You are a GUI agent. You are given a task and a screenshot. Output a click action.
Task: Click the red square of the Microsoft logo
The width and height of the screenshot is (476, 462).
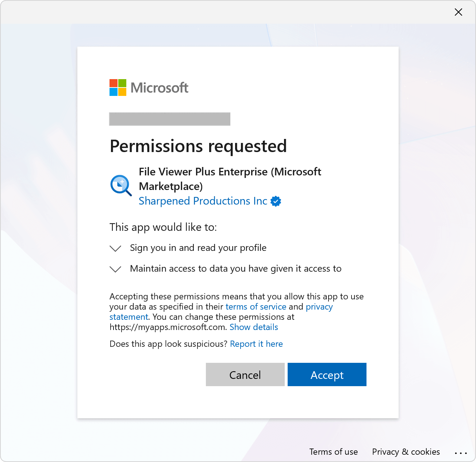click(x=113, y=84)
